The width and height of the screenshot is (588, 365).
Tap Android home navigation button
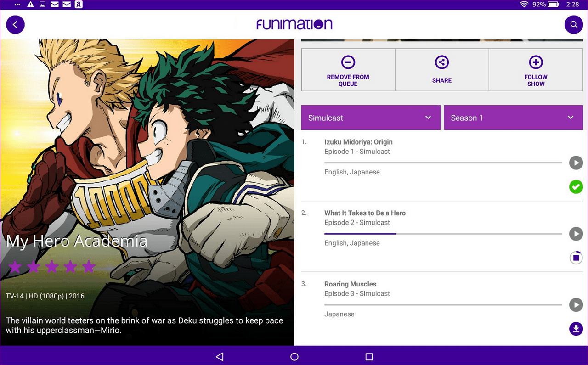pos(294,356)
